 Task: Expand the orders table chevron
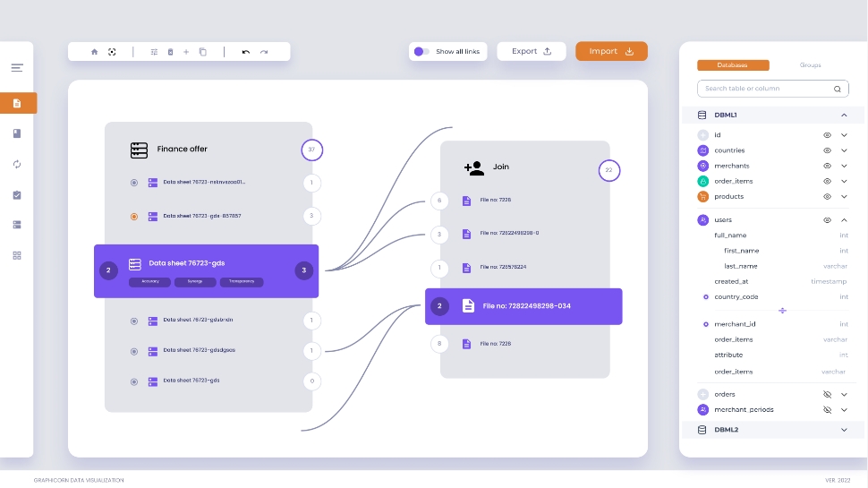click(x=844, y=394)
